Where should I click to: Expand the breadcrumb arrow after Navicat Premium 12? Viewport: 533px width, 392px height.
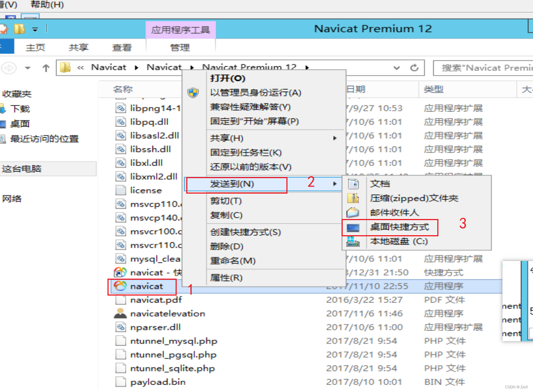pos(307,67)
